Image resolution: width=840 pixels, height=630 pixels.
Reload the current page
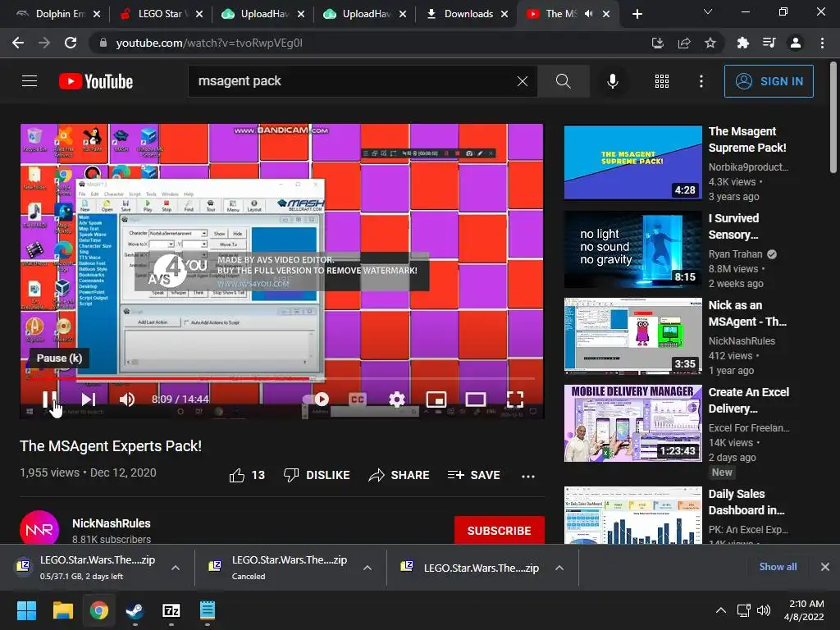71,43
